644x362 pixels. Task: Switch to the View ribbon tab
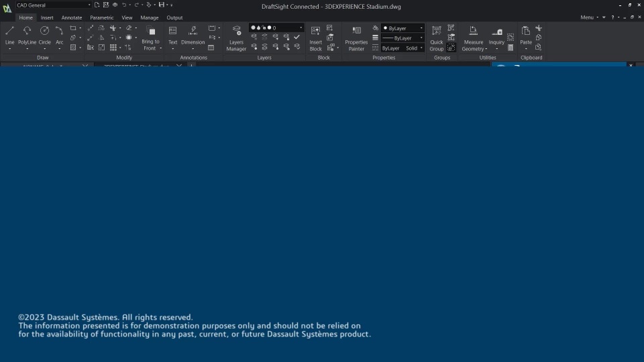click(x=127, y=17)
